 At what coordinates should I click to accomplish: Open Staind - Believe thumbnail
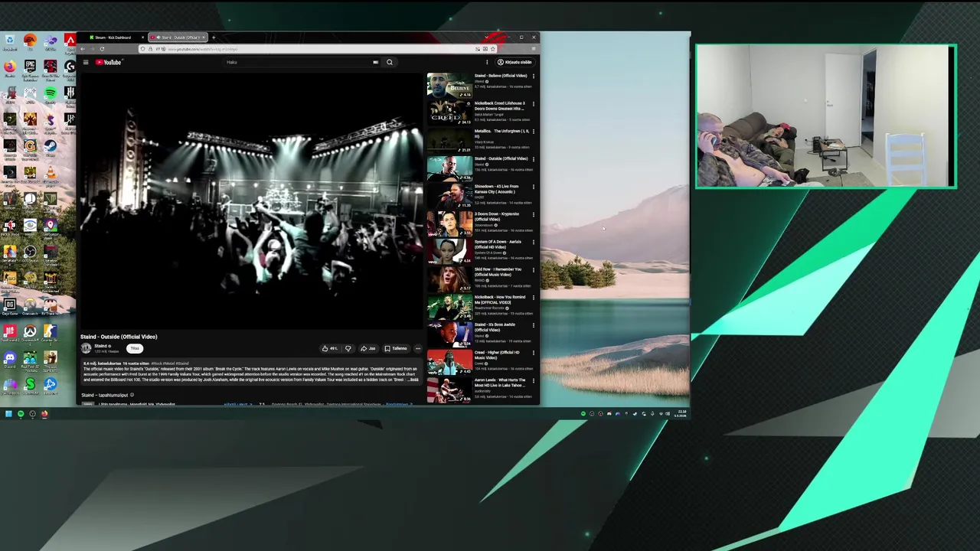pos(449,85)
